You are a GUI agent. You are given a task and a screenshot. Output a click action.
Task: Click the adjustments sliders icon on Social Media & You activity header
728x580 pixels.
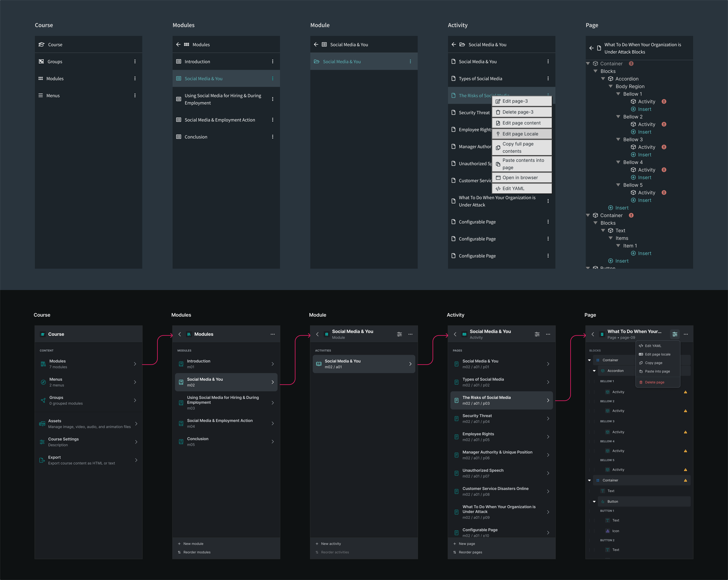[x=537, y=334]
